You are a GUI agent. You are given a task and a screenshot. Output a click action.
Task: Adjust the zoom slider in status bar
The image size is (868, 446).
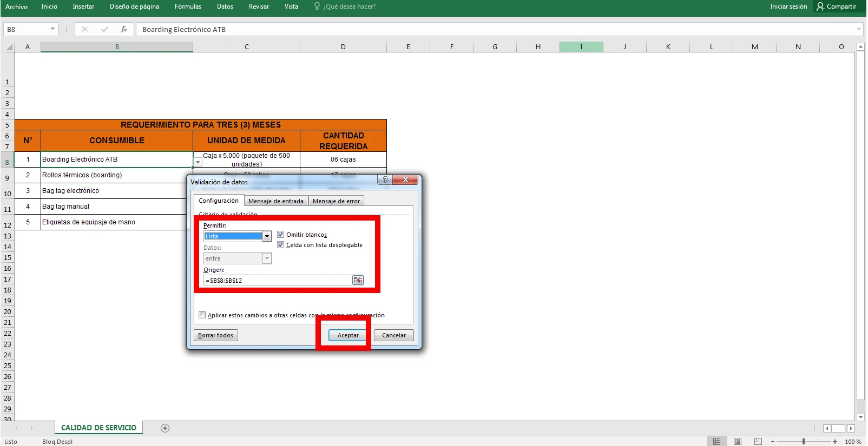pos(804,442)
